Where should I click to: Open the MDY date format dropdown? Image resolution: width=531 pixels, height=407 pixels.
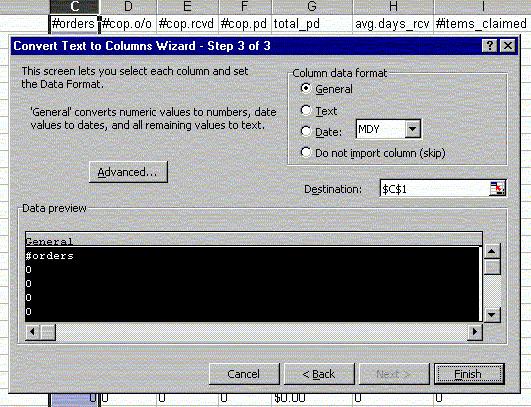point(412,129)
